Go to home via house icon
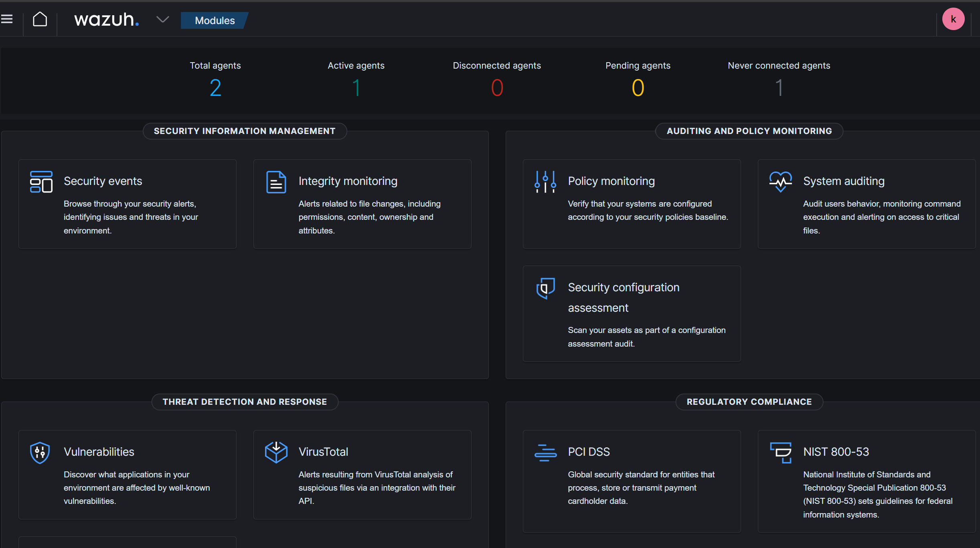 click(x=40, y=19)
